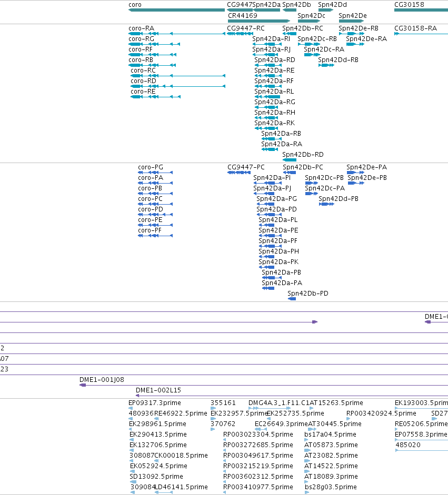
Task: Select the Spn42De gene feature
Action: [x=351, y=21]
